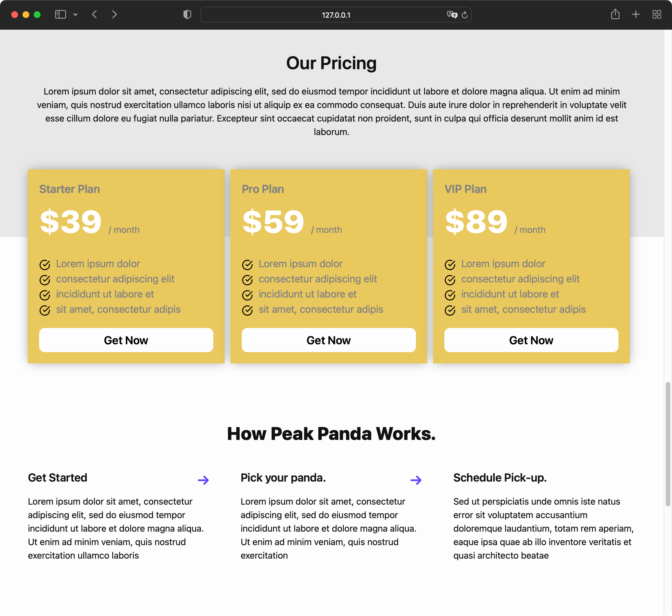
Task: Open the Privacy Report shield icon
Action: 187,14
